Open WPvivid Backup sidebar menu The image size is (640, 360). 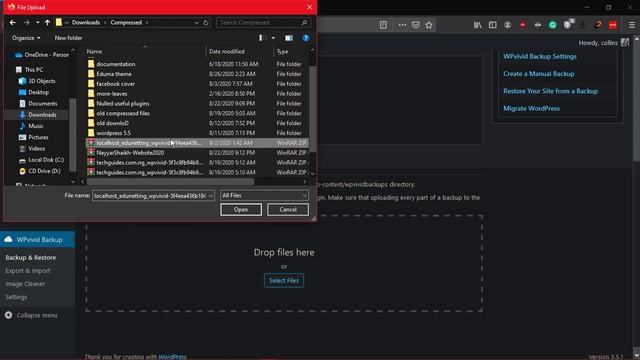click(38, 240)
